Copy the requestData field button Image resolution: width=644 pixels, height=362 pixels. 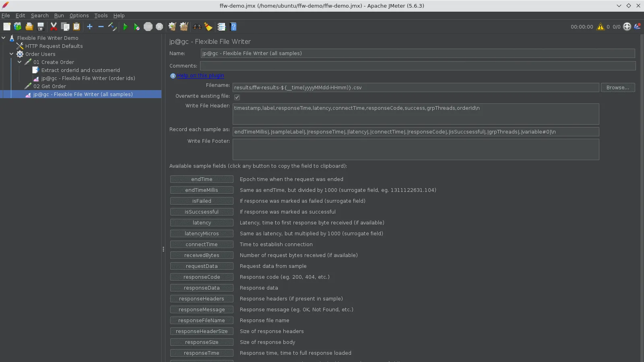click(x=202, y=266)
